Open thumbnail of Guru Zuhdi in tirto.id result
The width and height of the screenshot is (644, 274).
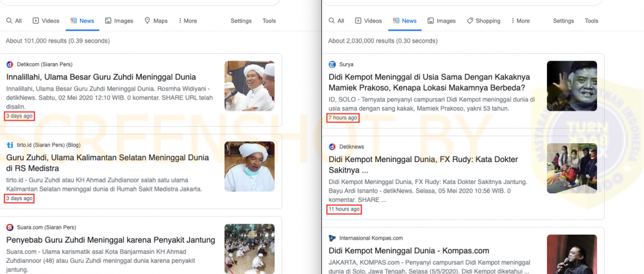249,166
